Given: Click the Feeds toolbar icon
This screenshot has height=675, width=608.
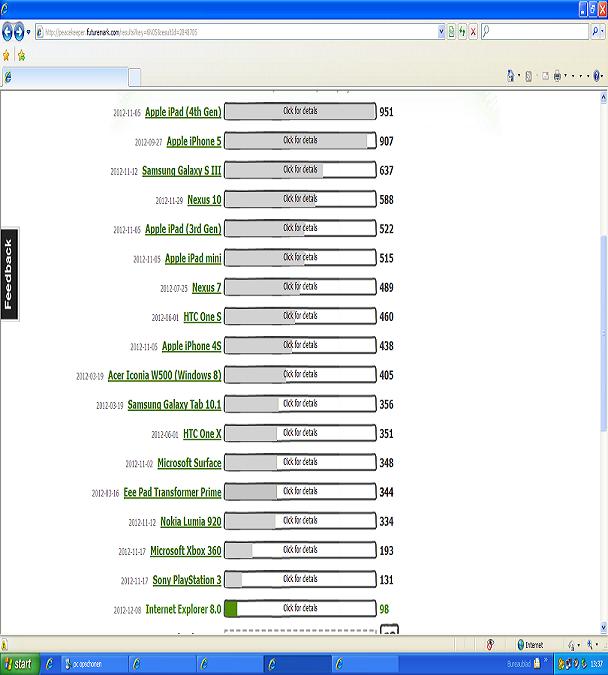Looking at the screenshot, I should (528, 77).
